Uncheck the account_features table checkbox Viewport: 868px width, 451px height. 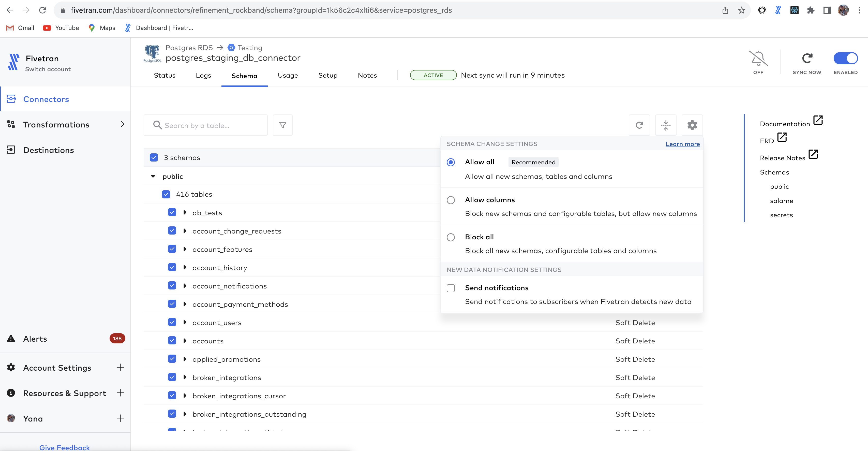click(172, 249)
